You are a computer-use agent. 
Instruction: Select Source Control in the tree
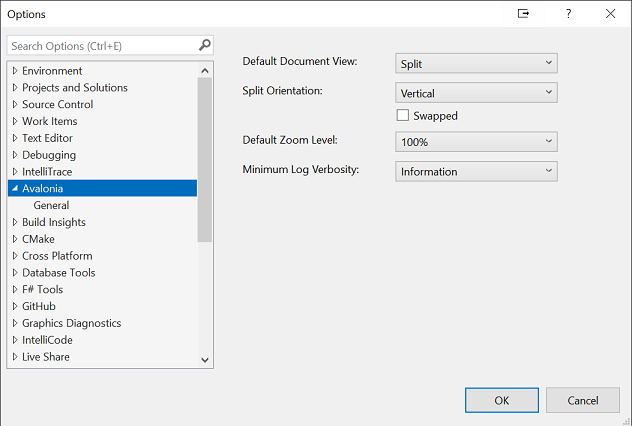(58, 104)
